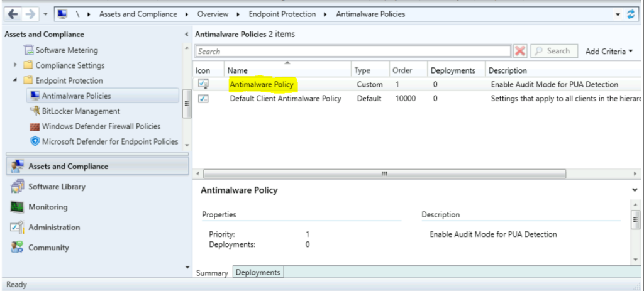Open the address bar dropdown arrow
This screenshot has height=291, width=644.
(x=618, y=15)
